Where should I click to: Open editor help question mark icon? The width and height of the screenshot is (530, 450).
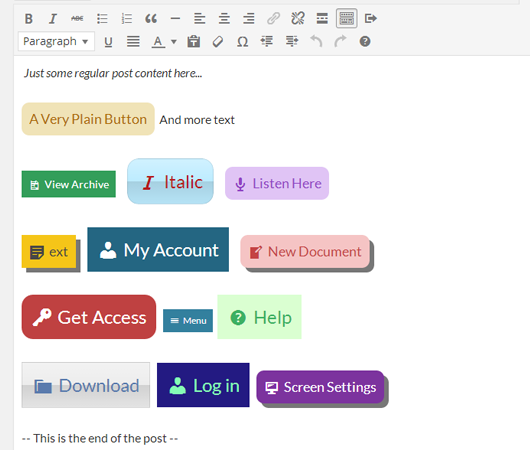pyautogui.click(x=365, y=42)
